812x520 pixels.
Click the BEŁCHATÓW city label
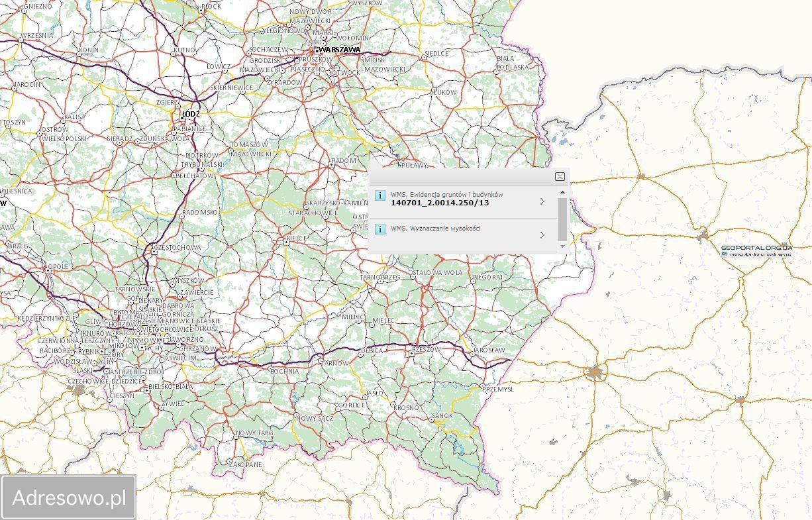(195, 176)
